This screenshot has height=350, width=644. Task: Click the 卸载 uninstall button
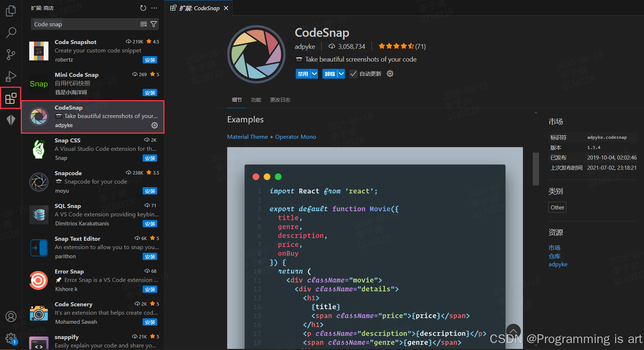click(330, 74)
